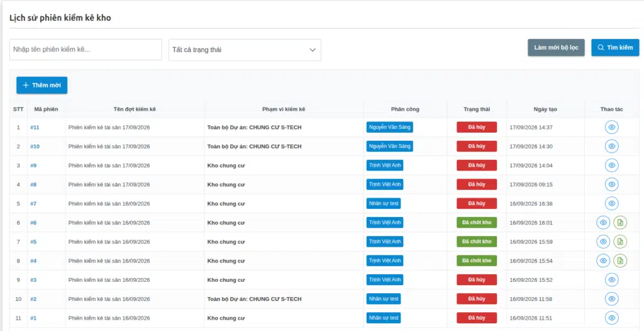Click 'Nhân sự test' tag in row #2
This screenshot has width=644, height=331.
[384, 298]
